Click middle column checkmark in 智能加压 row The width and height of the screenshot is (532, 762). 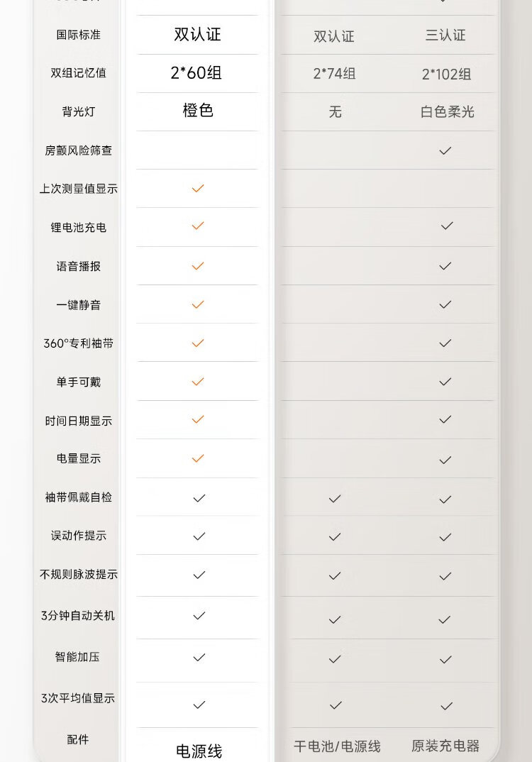tap(335, 659)
